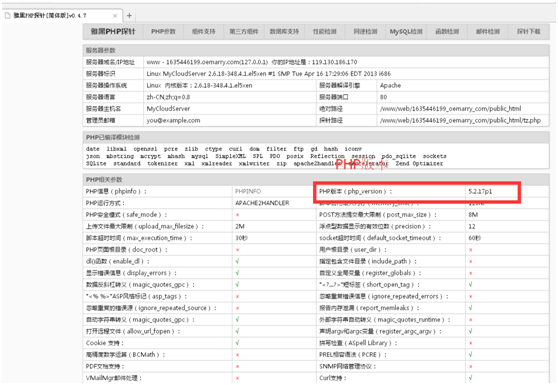558x385 pixels.
Task: Click the upload_max_filesize 2M value
Action: 240,226
